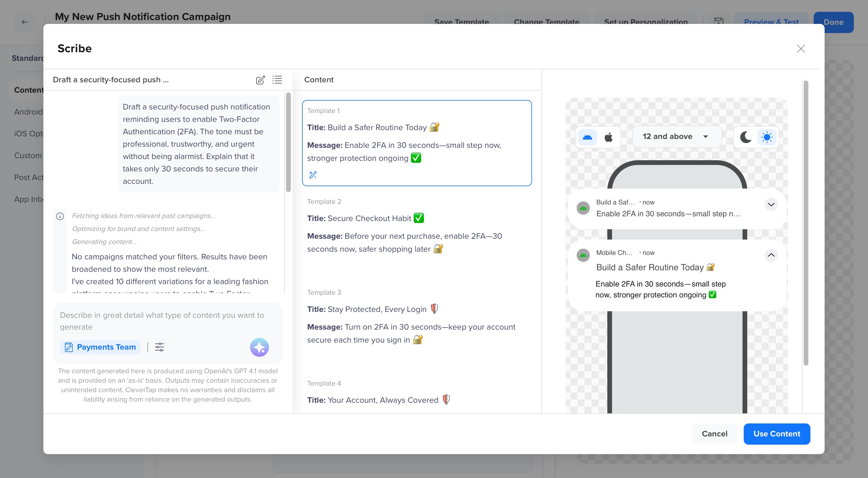Open the chat history list icon

pos(277,80)
